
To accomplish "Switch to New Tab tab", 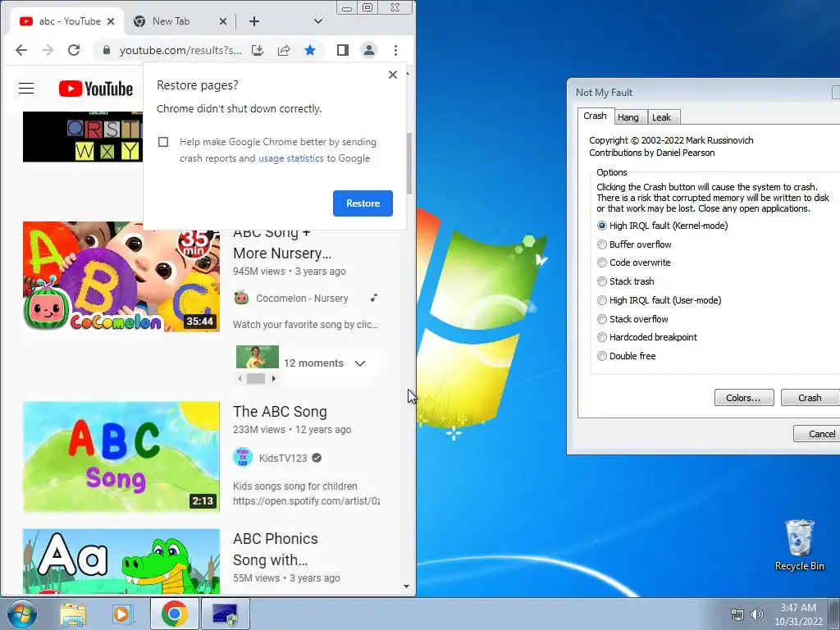I will (180, 21).
